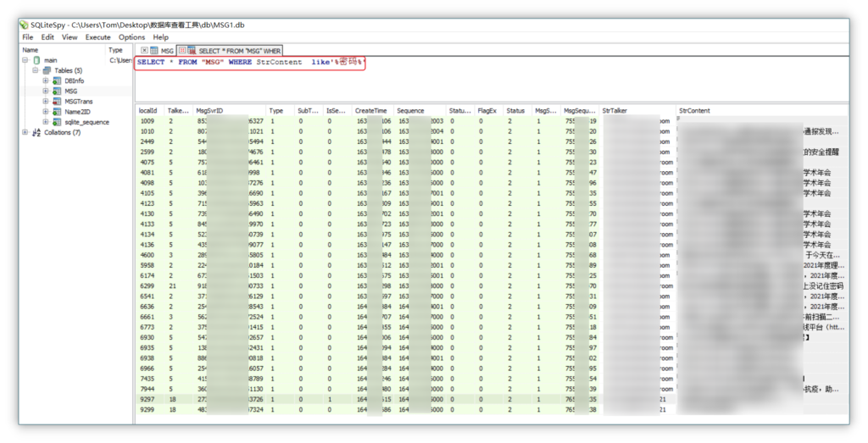
Task: Open the Edit menu
Action: point(47,37)
